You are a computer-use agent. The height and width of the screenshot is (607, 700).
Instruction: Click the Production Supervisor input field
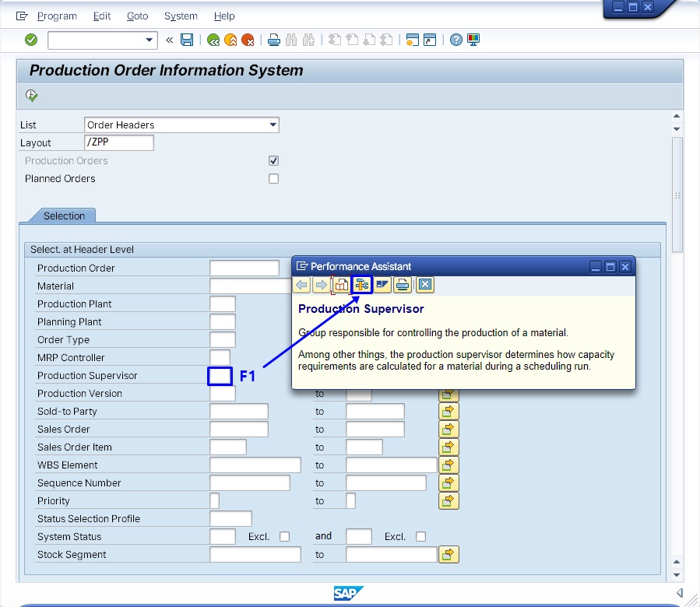(220, 376)
